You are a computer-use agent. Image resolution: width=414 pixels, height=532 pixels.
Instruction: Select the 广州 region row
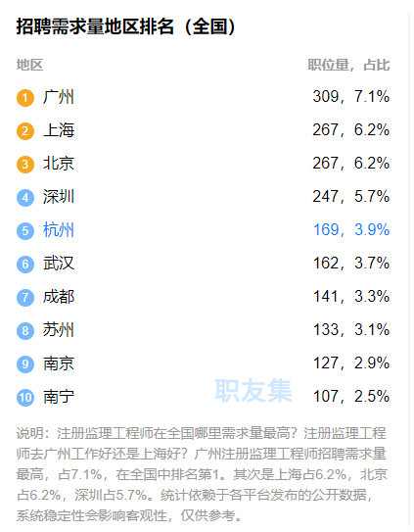click(x=204, y=97)
